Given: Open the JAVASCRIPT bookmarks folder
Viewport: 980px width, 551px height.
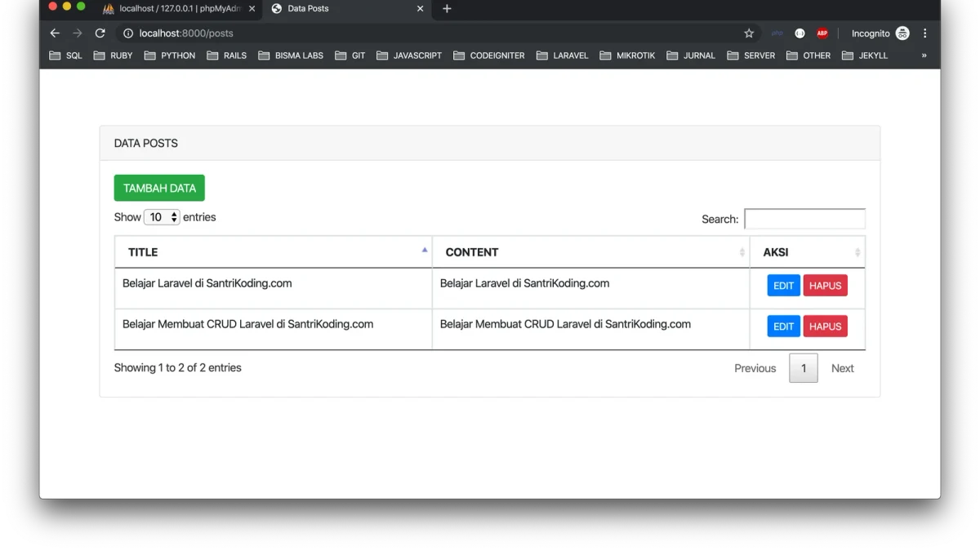Looking at the screenshot, I should [x=409, y=56].
